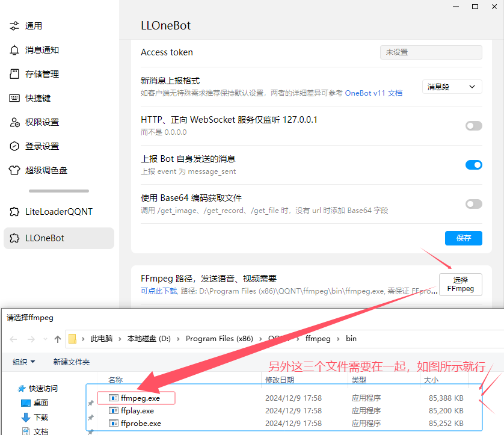The image size is (504, 435).
Task: Click the 权限设置 person-lock icon
Action: [14, 122]
